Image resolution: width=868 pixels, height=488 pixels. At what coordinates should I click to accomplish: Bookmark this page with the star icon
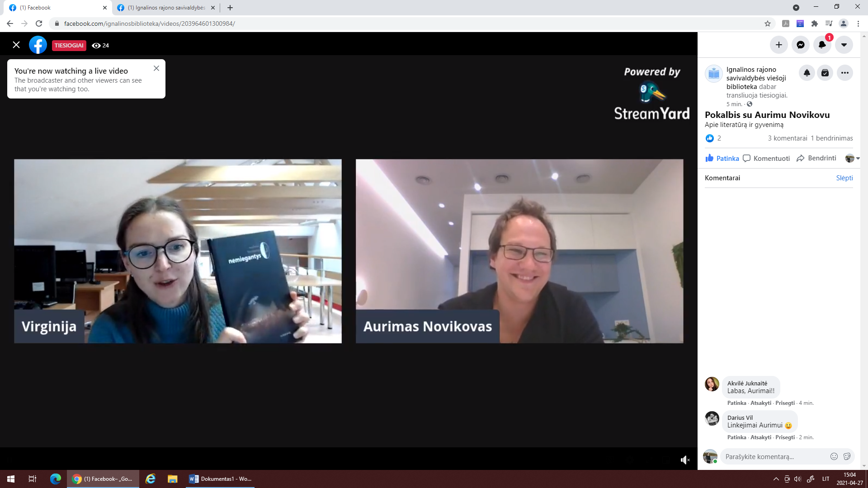[767, 23]
